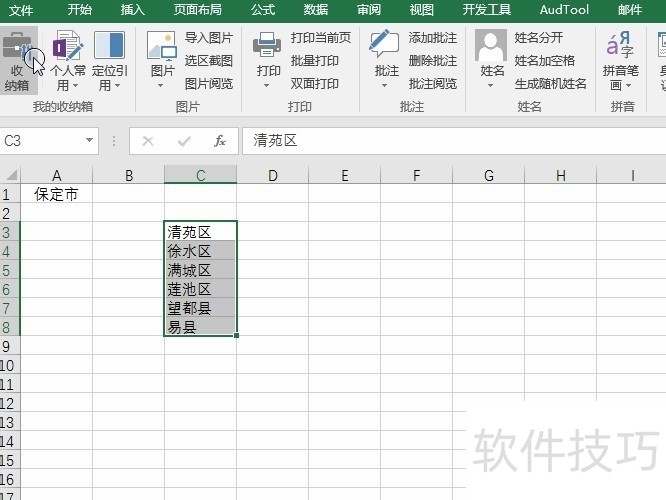This screenshot has width=666, height=500.
Task: Click the 批注阅览 button
Action: (x=433, y=84)
